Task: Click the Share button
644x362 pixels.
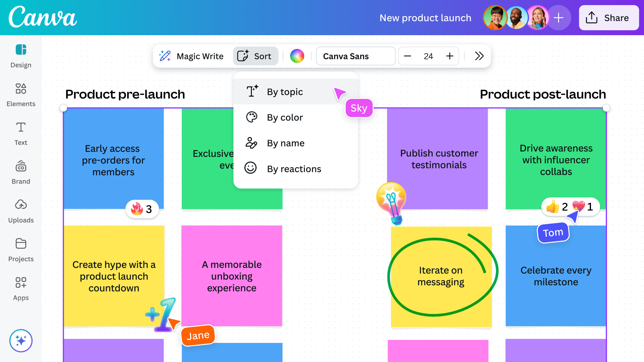Action: pyautogui.click(x=608, y=18)
